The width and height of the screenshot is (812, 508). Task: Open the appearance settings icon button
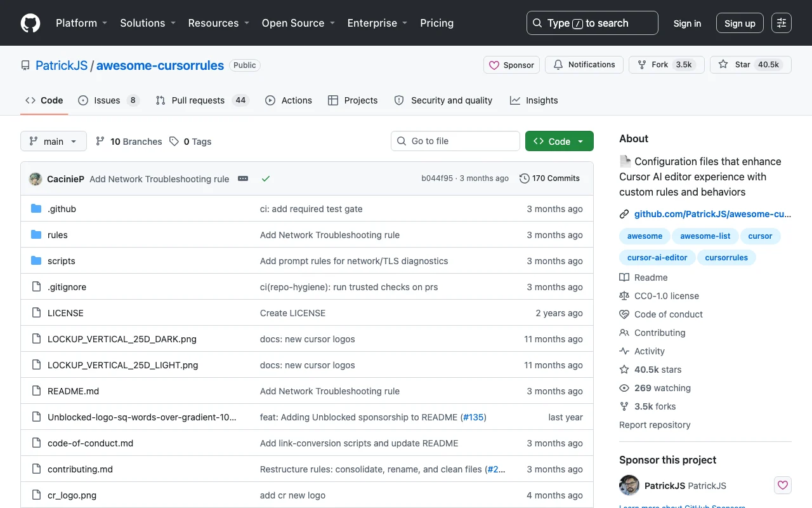pyautogui.click(x=782, y=23)
